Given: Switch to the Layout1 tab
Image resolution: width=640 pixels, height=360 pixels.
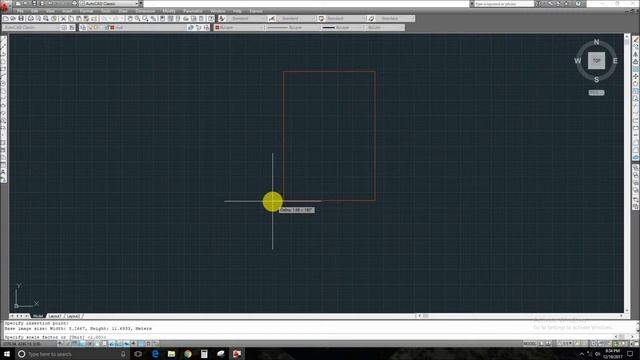Looking at the screenshot, I should pos(55,316).
